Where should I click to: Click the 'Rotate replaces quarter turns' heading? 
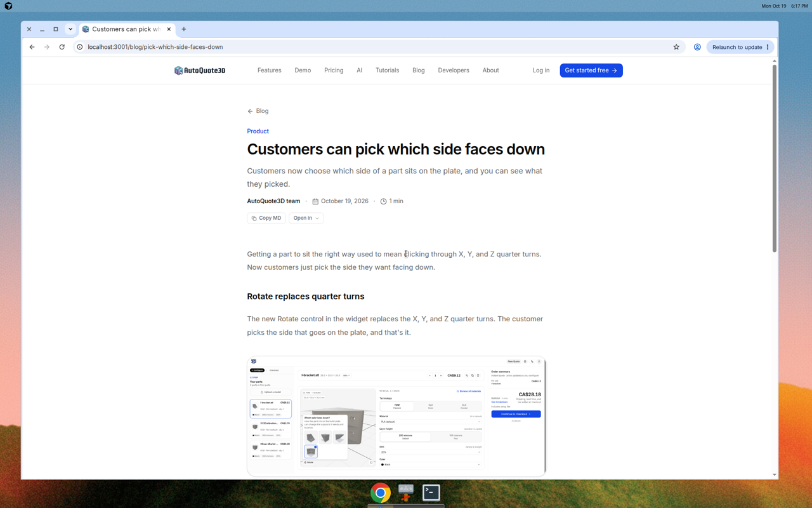tap(306, 297)
